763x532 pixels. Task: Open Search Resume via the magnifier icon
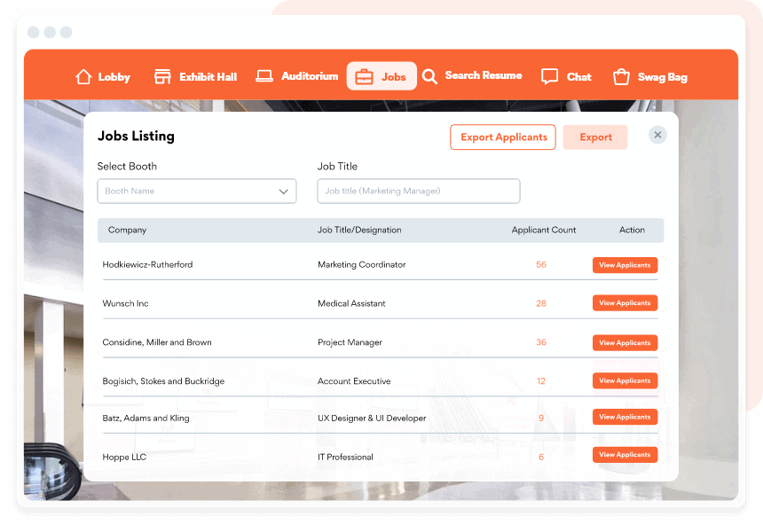tap(429, 75)
